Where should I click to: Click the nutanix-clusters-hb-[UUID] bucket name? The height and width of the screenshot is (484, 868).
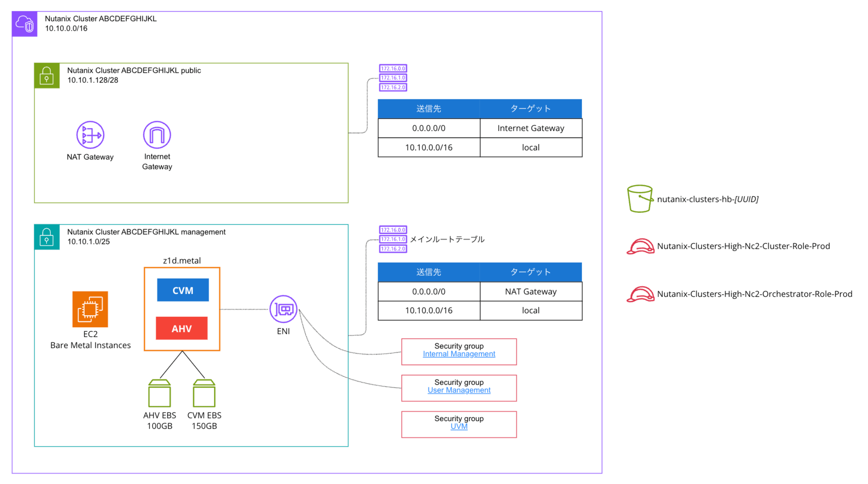708,199
